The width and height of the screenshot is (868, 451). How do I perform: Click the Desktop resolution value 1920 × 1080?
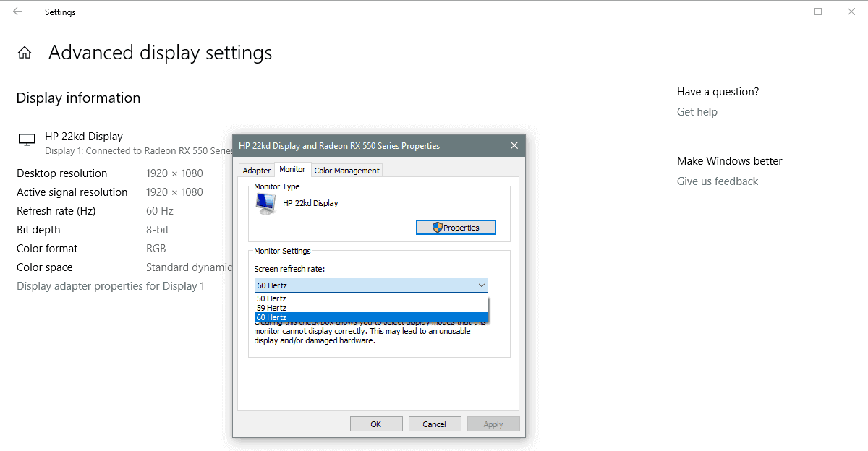pos(174,173)
